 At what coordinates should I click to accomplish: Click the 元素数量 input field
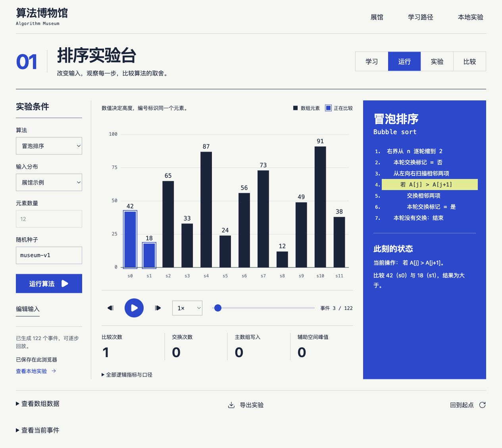tap(49, 219)
